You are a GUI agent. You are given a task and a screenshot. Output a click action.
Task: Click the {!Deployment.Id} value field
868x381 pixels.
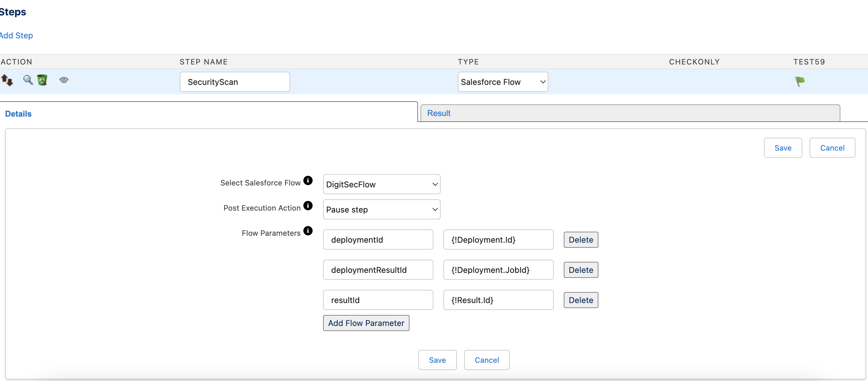[498, 240]
